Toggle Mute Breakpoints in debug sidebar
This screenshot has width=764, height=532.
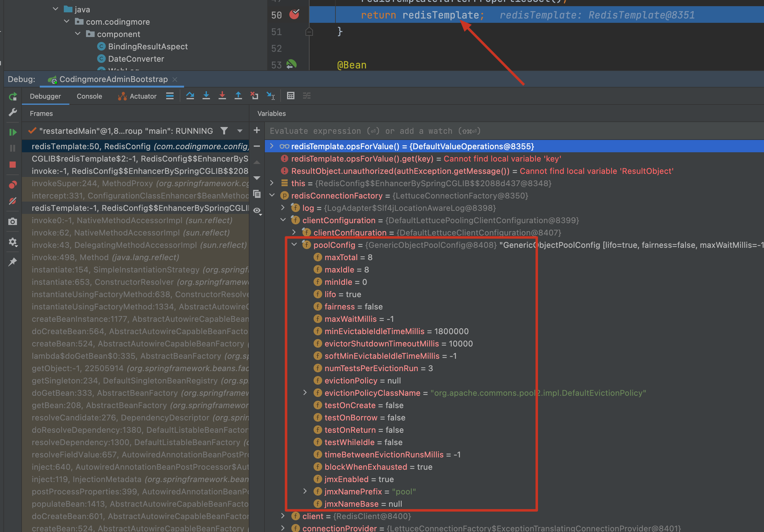[13, 201]
